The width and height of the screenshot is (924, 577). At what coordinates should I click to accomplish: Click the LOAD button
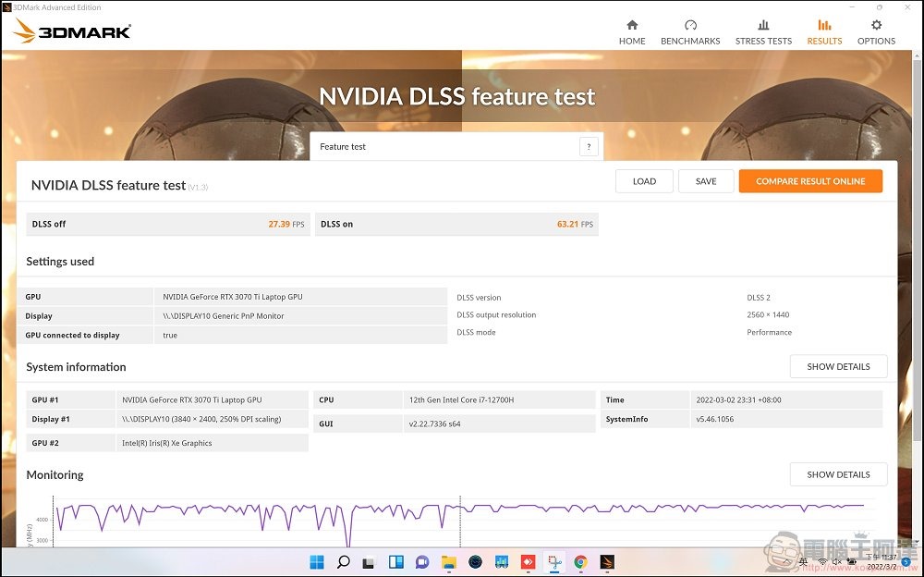(644, 181)
